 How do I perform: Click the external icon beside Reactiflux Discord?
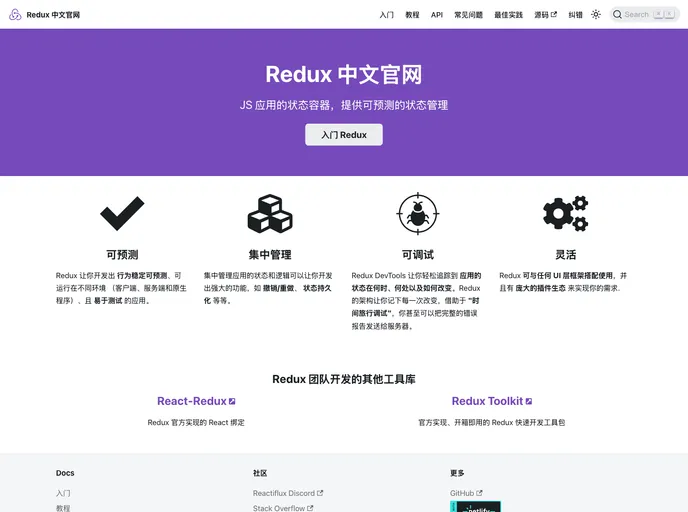(x=320, y=493)
